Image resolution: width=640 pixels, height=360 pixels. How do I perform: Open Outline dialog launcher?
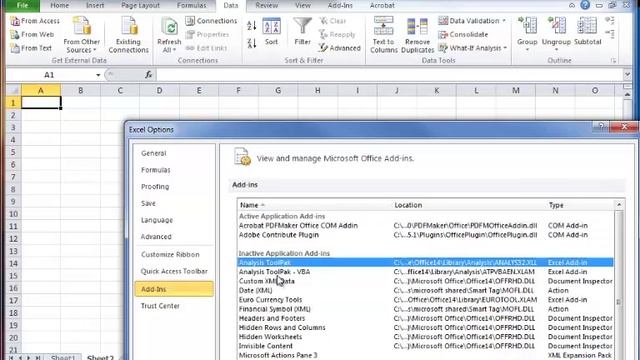click(613, 61)
